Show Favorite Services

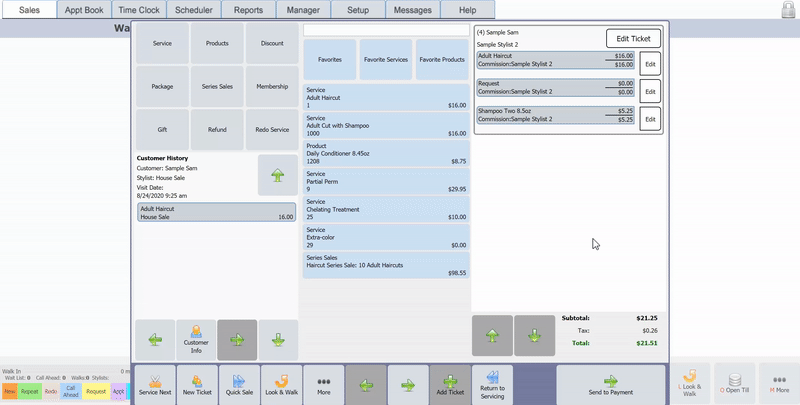(x=386, y=60)
